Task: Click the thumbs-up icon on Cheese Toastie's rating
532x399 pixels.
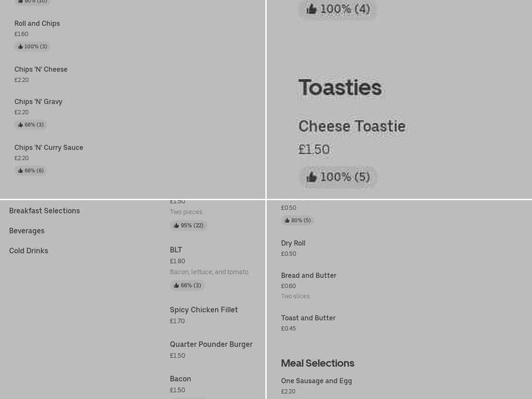Action: tap(311, 177)
